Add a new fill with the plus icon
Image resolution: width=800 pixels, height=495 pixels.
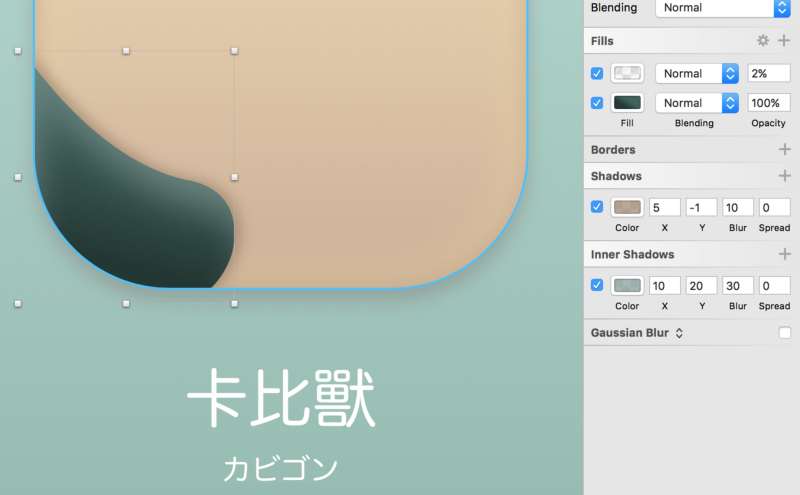(784, 40)
